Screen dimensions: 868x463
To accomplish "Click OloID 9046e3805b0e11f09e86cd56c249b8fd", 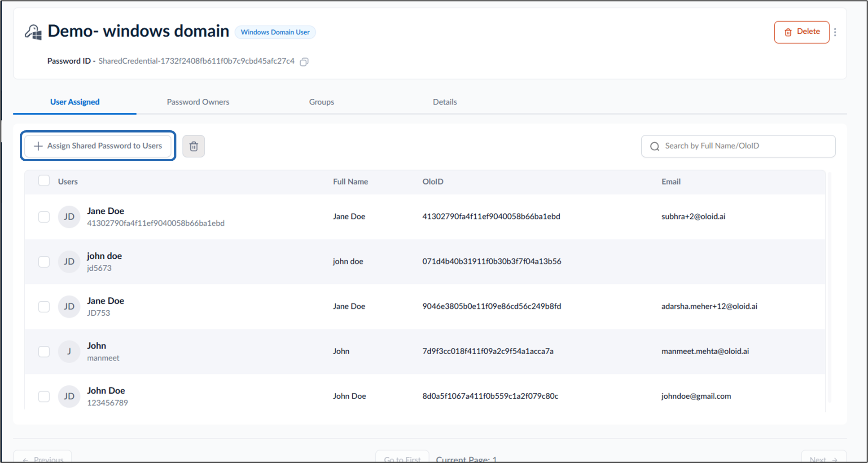I will (491, 306).
